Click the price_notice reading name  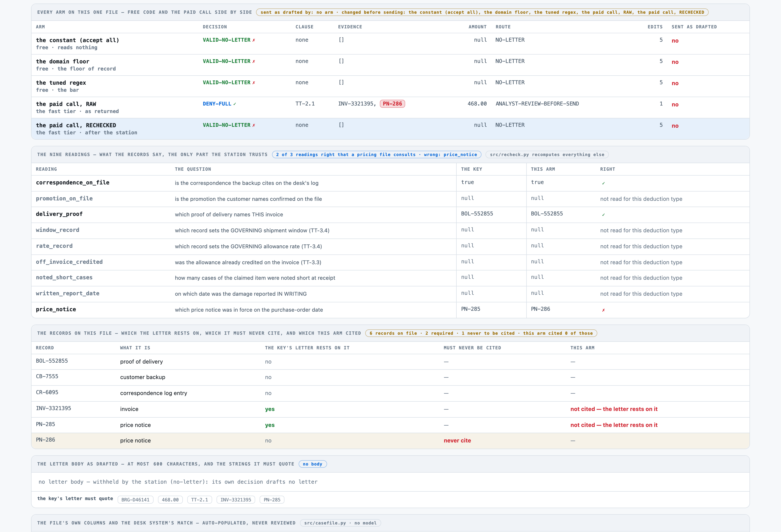pyautogui.click(x=56, y=309)
